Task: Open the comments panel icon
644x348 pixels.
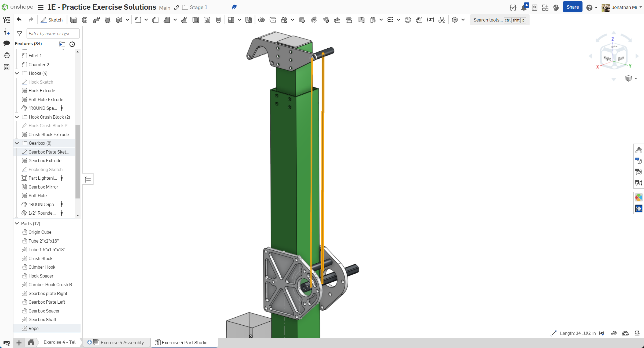Action: (x=6, y=43)
